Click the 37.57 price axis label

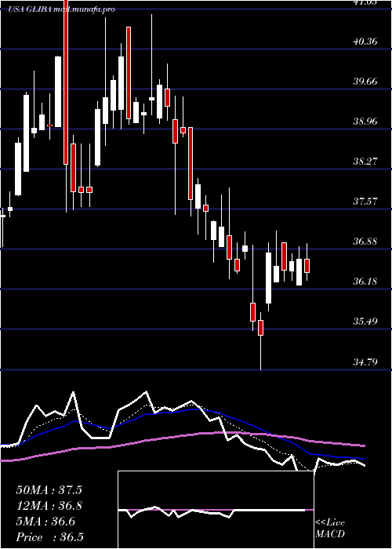[365, 202]
